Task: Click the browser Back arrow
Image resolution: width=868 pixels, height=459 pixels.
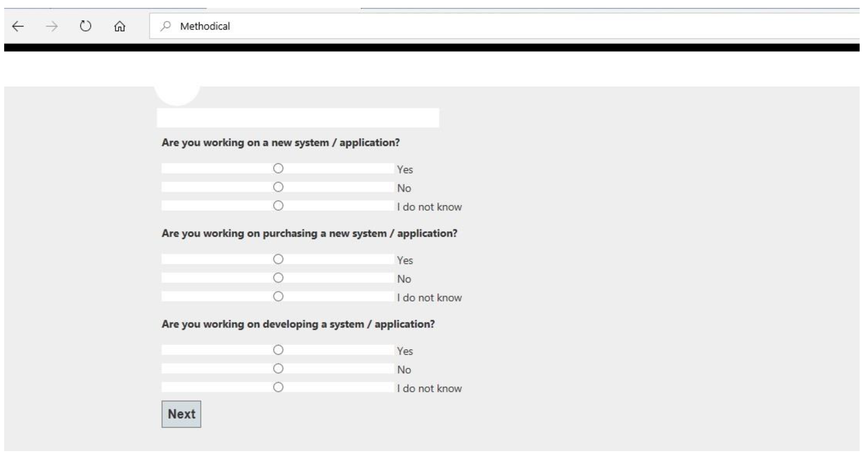Action: [18, 26]
